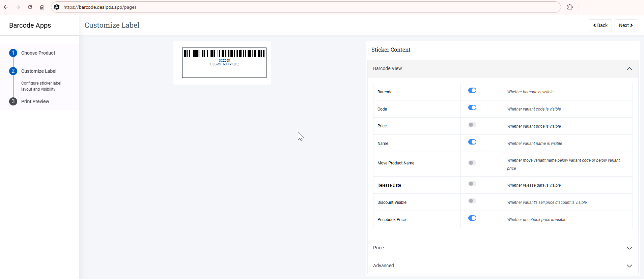
Task: Click step 1 circle for Choose Product
Action: pyautogui.click(x=13, y=53)
